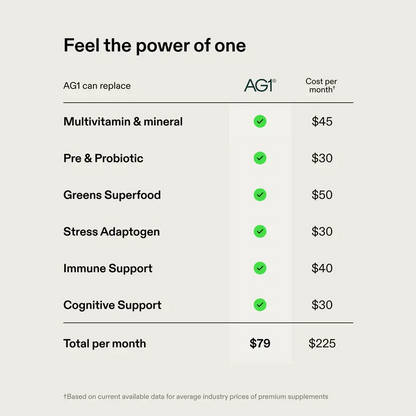This screenshot has width=416, height=416.
Task: Select the Stress Adaptogen label
Action: 112,232
